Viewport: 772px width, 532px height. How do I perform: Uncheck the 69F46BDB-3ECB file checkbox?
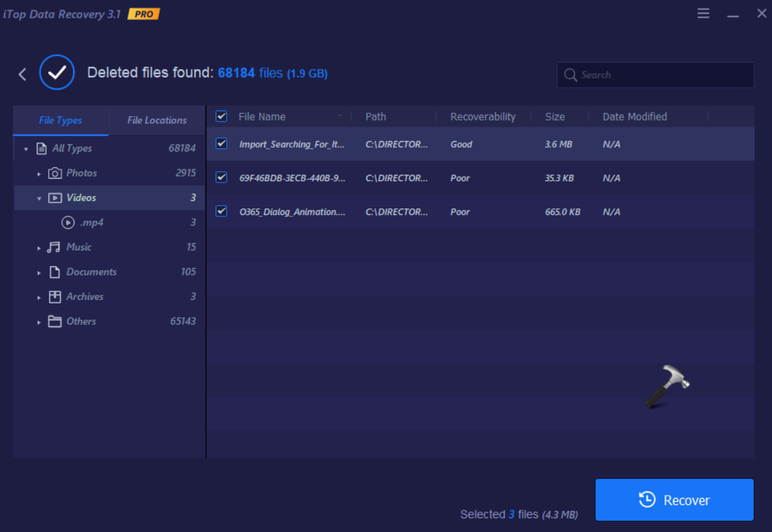[222, 177]
